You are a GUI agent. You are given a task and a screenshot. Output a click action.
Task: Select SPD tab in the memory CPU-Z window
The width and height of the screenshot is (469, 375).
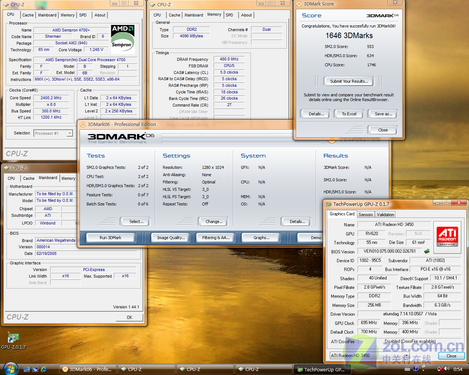[229, 15]
